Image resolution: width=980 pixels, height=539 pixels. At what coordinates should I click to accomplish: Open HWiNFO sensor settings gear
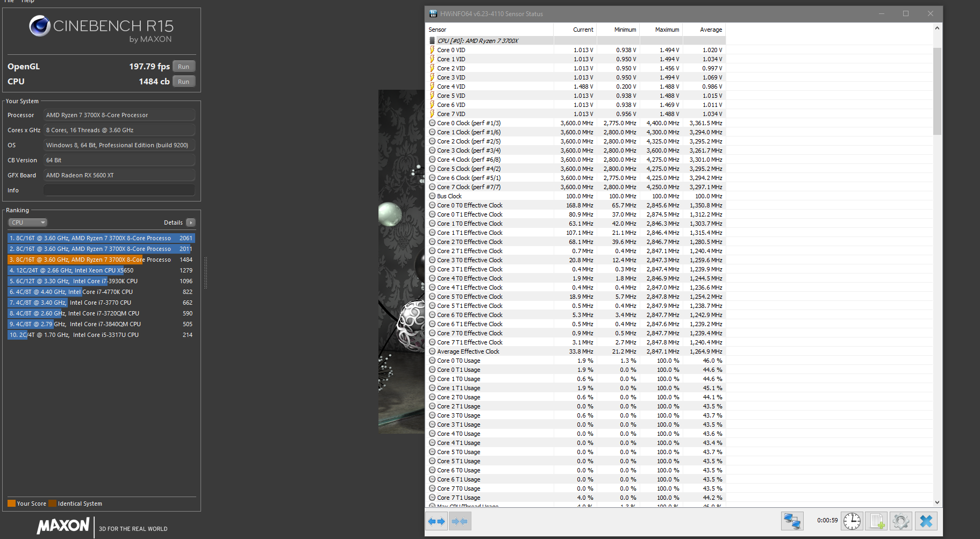901,521
